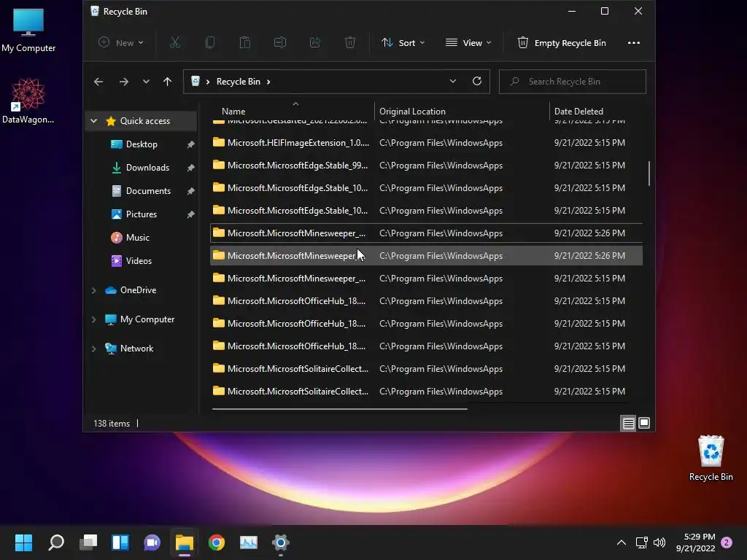Image resolution: width=747 pixels, height=560 pixels.
Task: Expand the OneDrive tree node
Action: [94, 290]
